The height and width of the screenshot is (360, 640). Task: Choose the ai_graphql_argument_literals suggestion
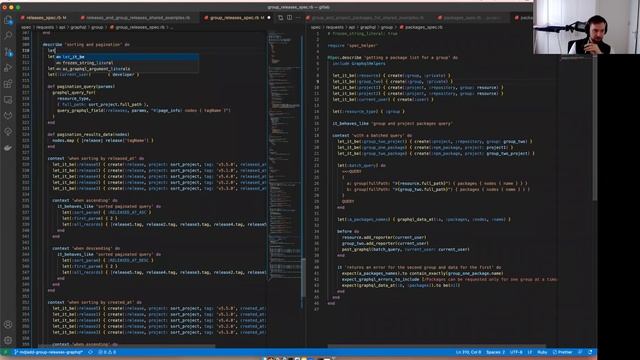(x=127, y=69)
